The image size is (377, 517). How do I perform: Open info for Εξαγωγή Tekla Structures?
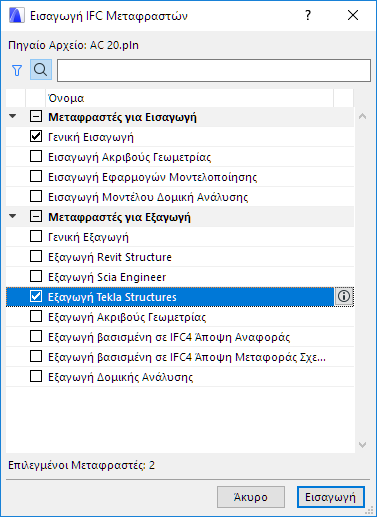coord(344,296)
